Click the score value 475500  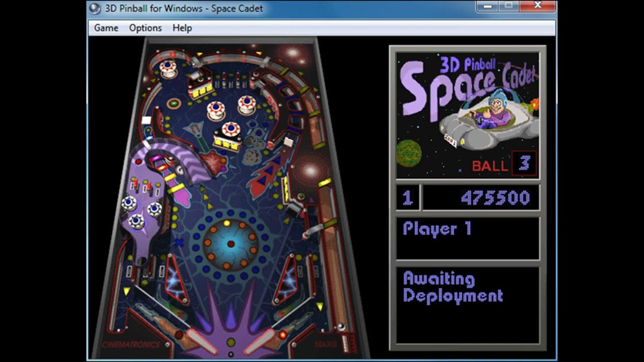(x=496, y=198)
